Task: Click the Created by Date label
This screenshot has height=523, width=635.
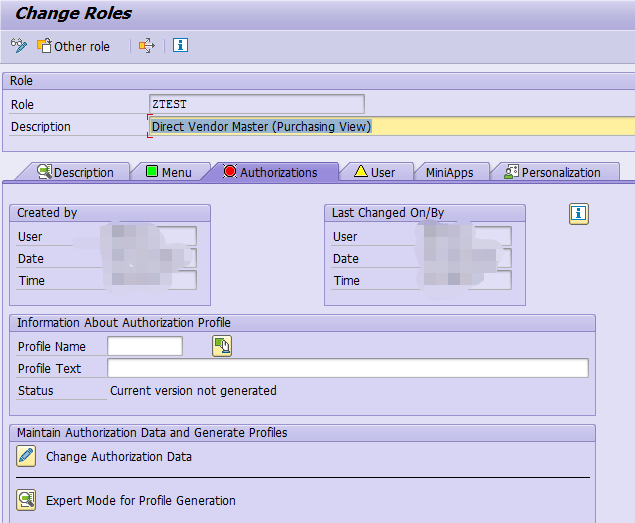Action: 31,258
